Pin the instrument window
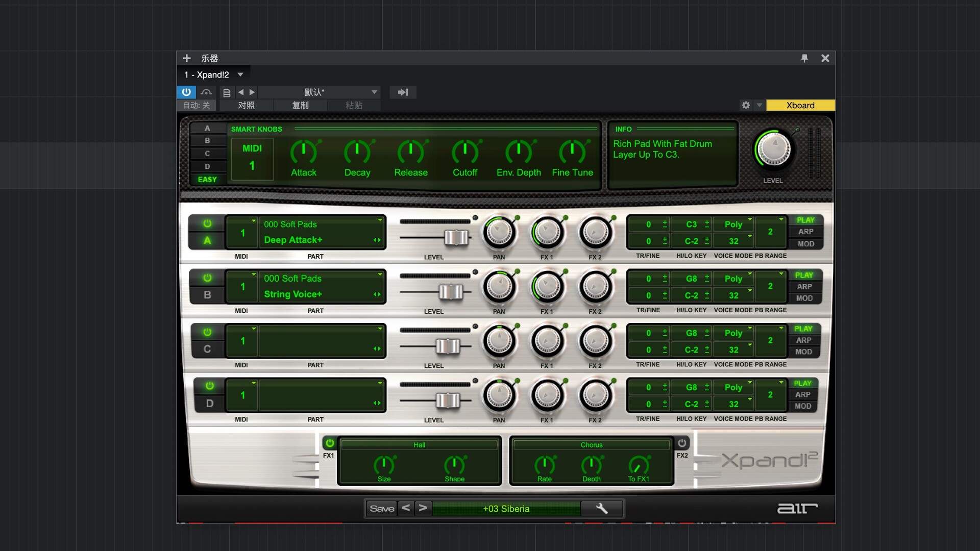The height and width of the screenshot is (551, 980). click(x=804, y=58)
